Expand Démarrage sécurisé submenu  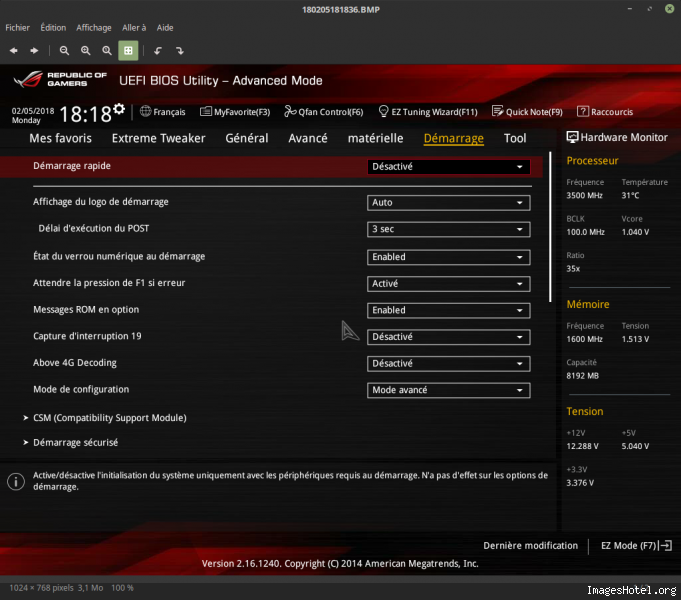[x=76, y=442]
